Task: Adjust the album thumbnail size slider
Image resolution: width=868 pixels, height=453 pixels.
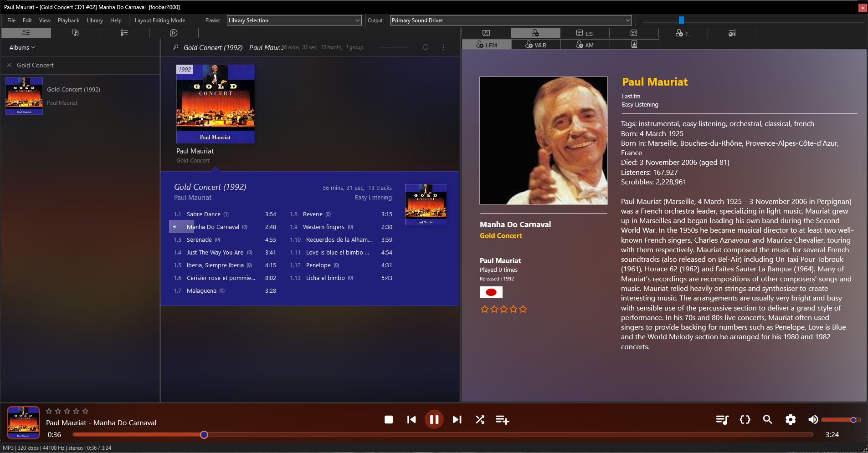Action: [x=395, y=47]
